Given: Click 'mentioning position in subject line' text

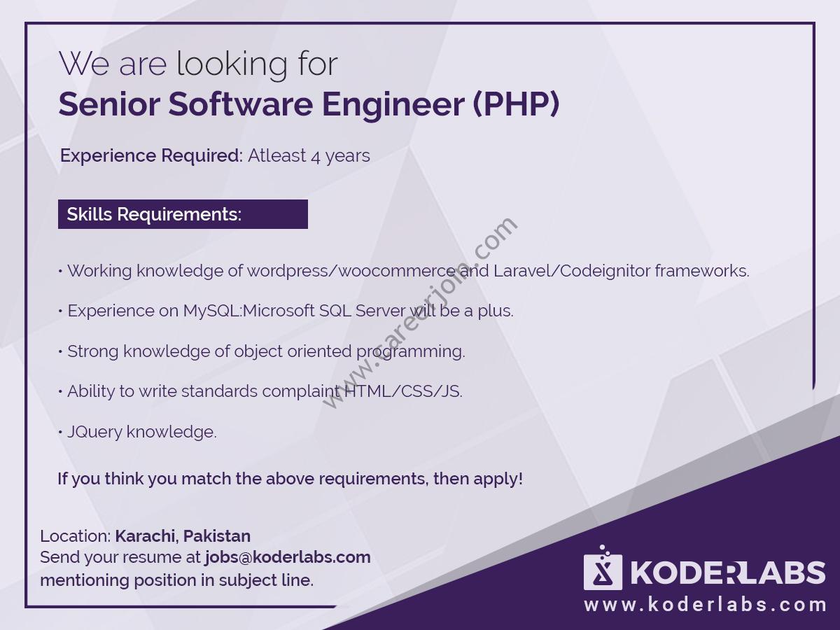Looking at the screenshot, I should point(176,580).
